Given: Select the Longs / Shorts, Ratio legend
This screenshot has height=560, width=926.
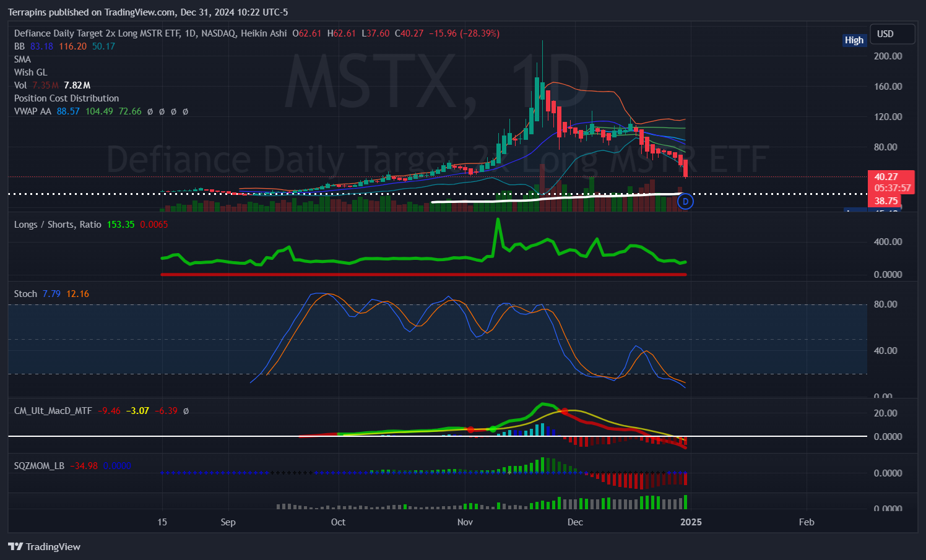Looking at the screenshot, I should [58, 225].
